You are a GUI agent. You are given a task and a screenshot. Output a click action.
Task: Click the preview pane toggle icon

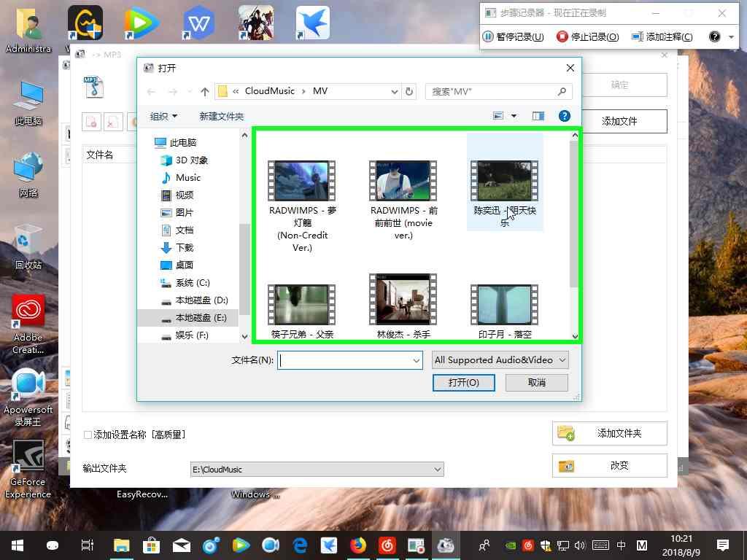(538, 115)
